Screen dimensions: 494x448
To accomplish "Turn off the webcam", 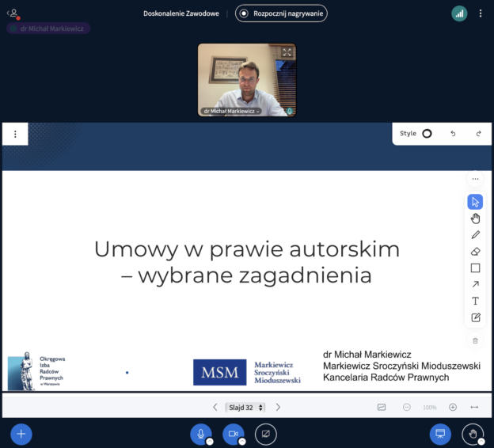I will [x=234, y=434].
